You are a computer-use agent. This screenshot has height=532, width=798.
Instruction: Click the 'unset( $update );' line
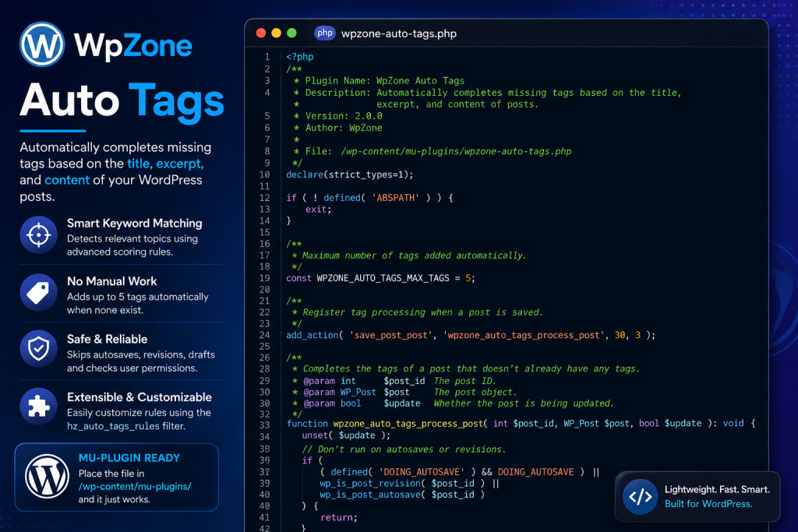(346, 435)
